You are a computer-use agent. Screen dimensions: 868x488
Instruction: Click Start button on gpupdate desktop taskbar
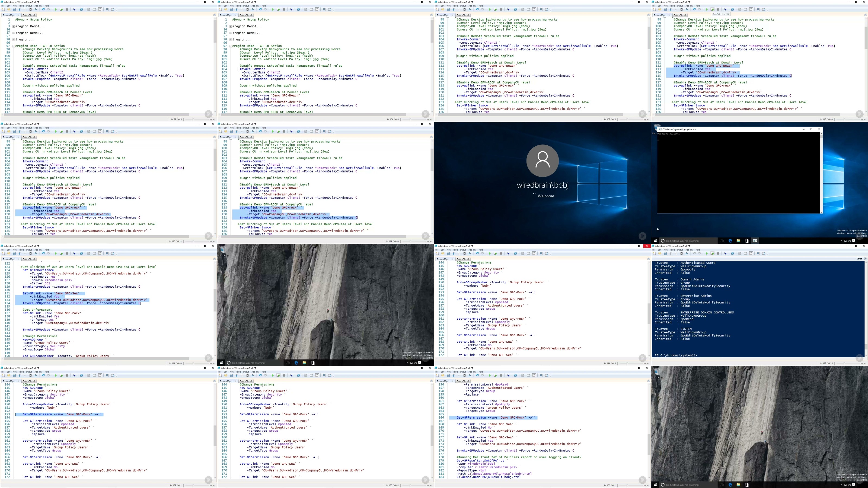655,241
